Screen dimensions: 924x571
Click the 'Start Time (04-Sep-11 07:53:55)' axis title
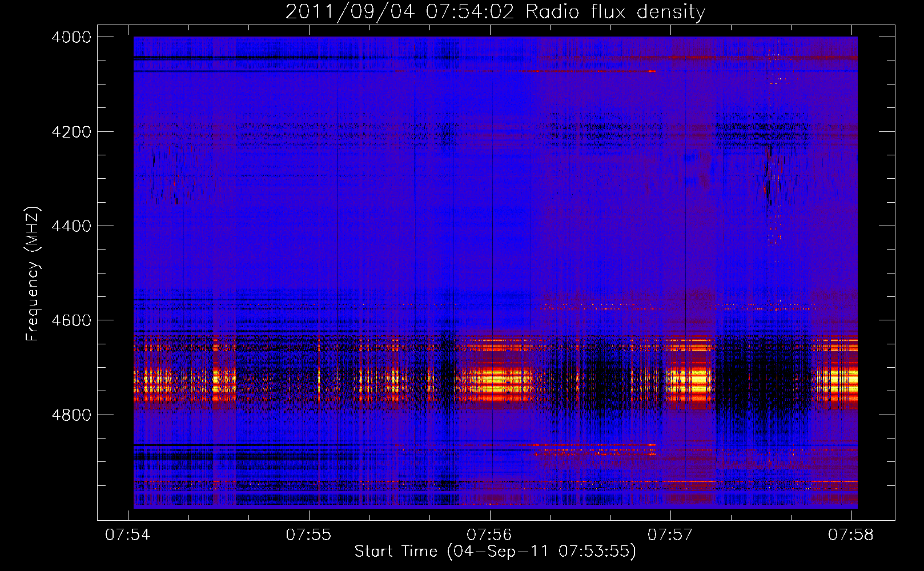(495, 552)
